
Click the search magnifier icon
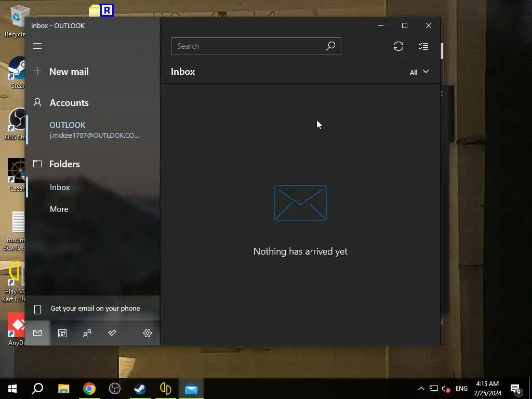tap(330, 46)
